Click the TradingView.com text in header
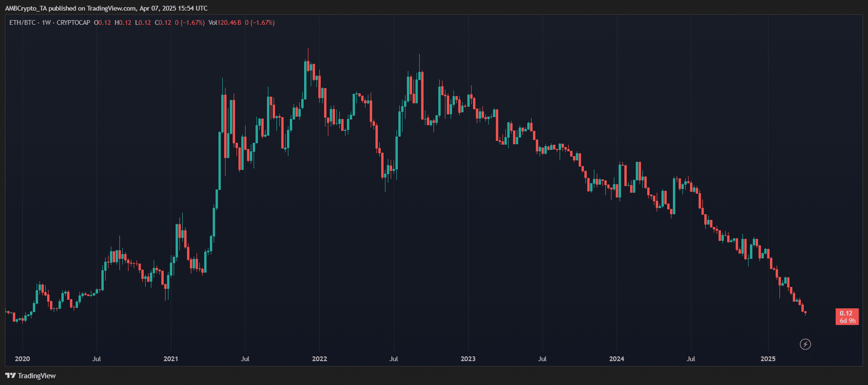Viewport: 868px width, 385px height. point(111,8)
